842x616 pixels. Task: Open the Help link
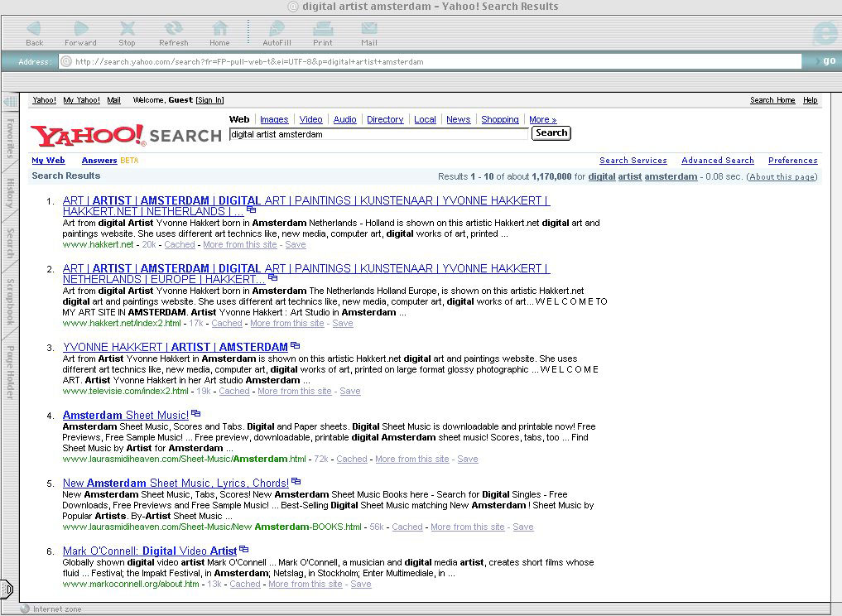811,100
